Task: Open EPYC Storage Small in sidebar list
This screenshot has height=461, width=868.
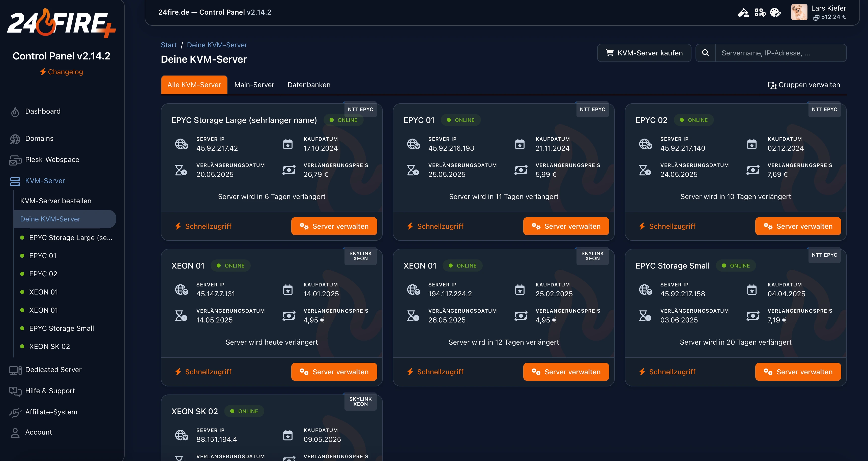Action: point(61,328)
